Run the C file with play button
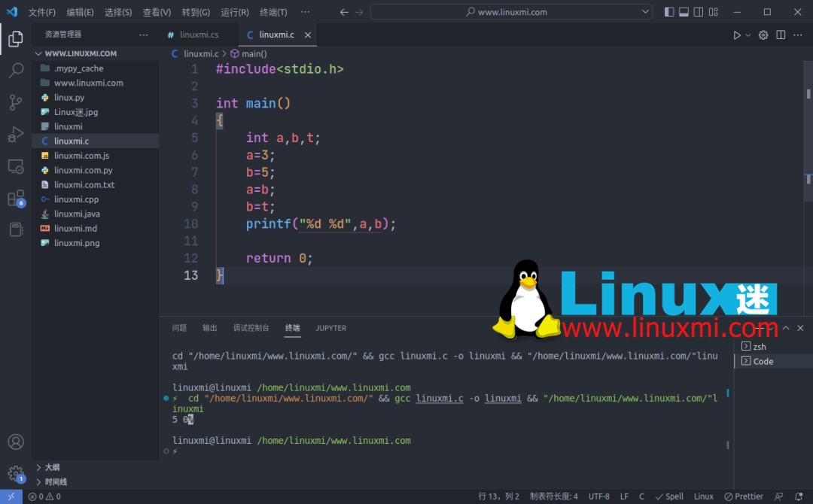Viewport: 813px width, 504px height. coord(736,35)
